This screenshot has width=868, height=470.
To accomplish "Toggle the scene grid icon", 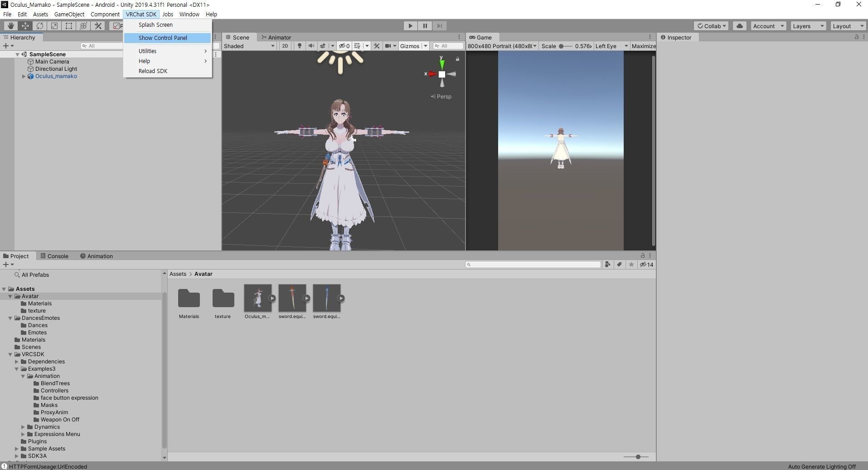I will point(357,46).
